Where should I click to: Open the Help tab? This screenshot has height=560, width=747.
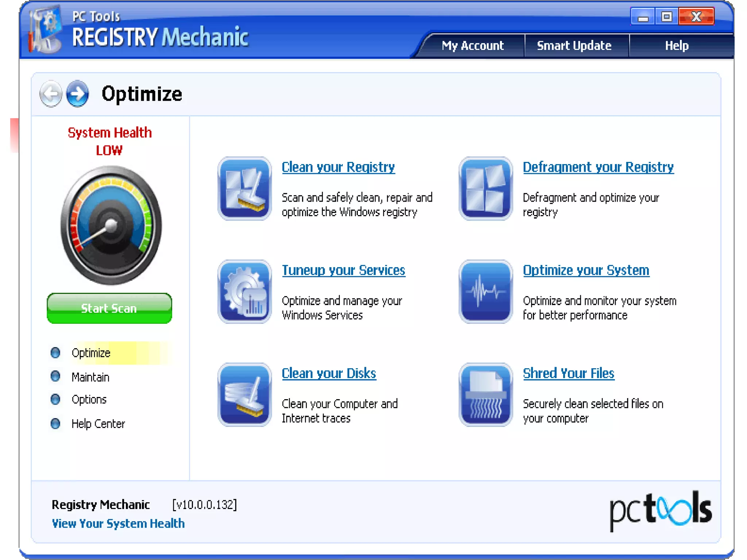click(x=677, y=46)
